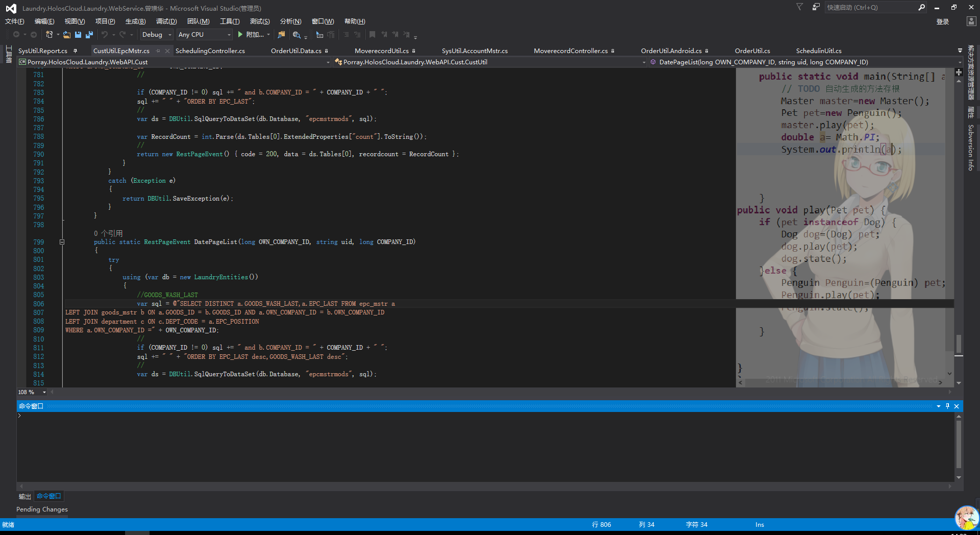Open the 文件(F) menu
The width and height of the screenshot is (980, 535).
pos(15,21)
